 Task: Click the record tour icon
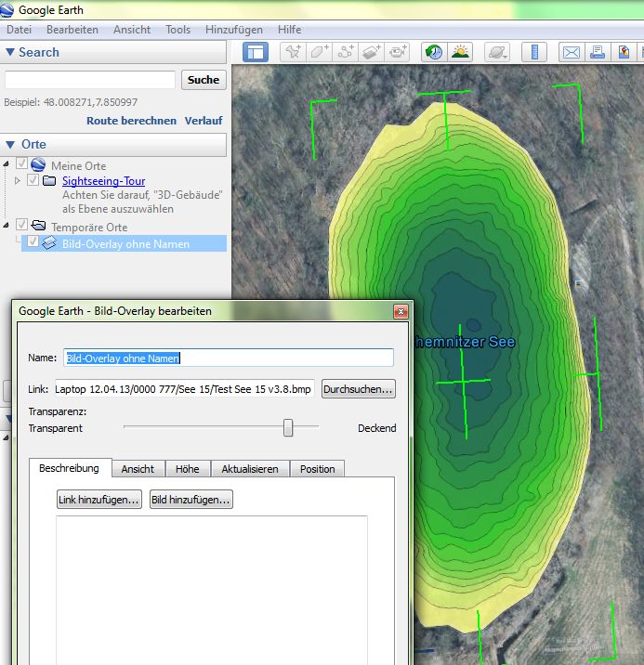coord(399,52)
